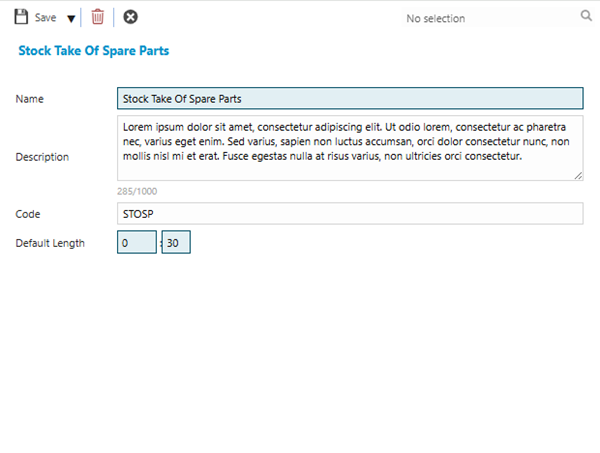Click the Stock Take Of Spare Parts heading
Viewport: 600px width, 453px height.
tap(94, 50)
